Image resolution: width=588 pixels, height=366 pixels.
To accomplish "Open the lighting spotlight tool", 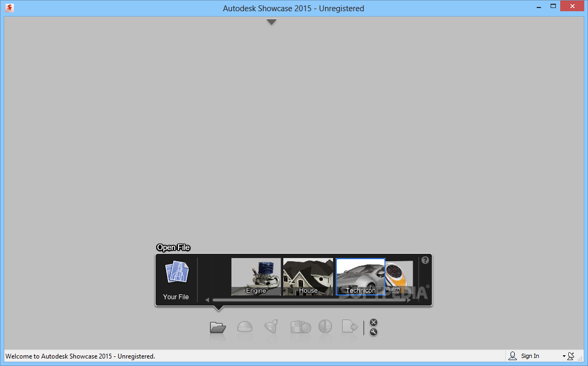I will point(271,326).
